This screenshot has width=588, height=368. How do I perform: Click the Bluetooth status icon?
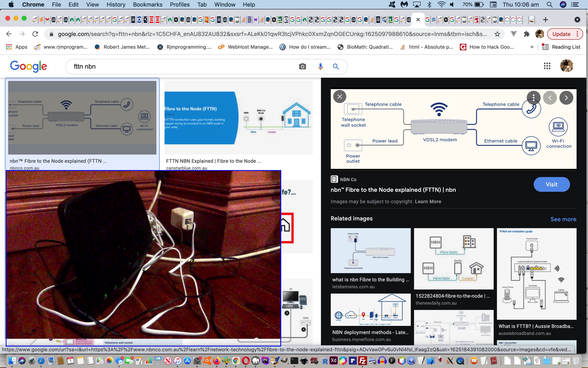pos(429,5)
